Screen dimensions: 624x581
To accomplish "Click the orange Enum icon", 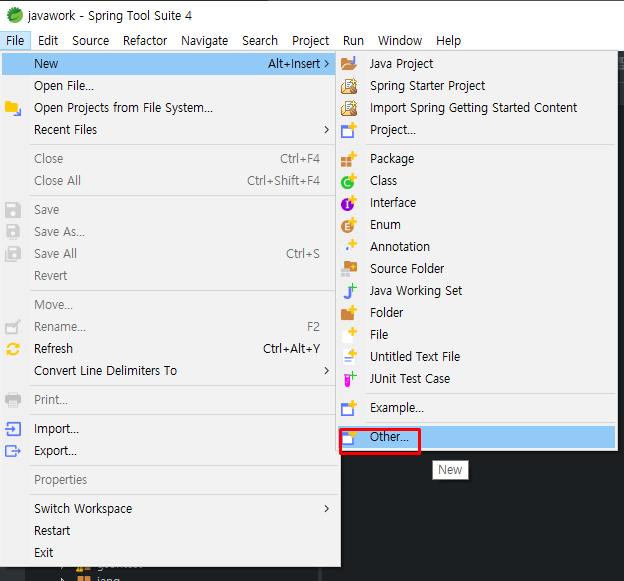I will (x=349, y=225).
